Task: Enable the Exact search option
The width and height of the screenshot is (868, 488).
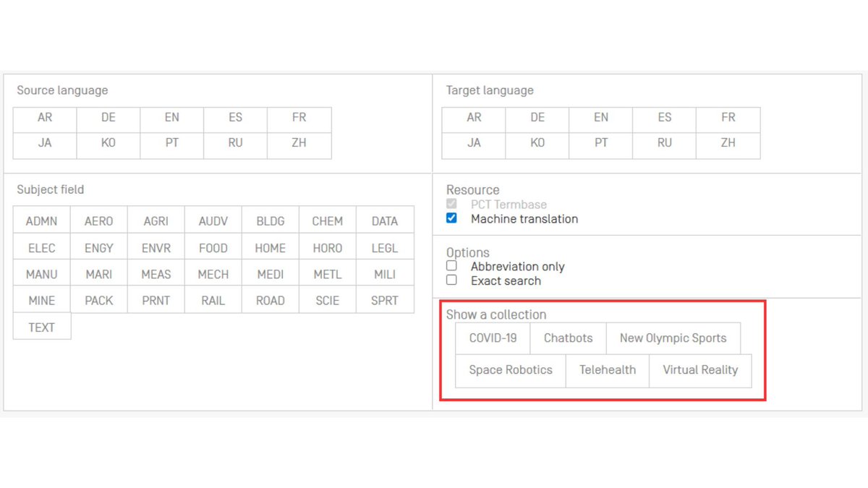Action: pos(451,280)
